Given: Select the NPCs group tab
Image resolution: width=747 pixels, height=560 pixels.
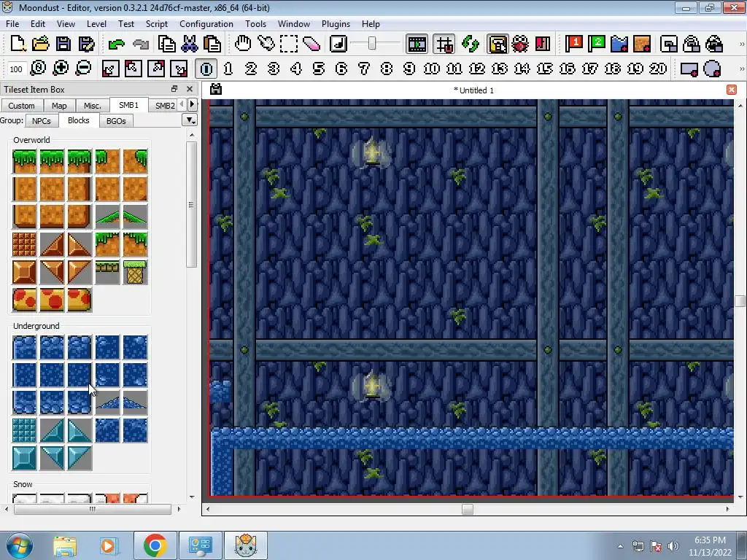Looking at the screenshot, I should click(x=42, y=121).
